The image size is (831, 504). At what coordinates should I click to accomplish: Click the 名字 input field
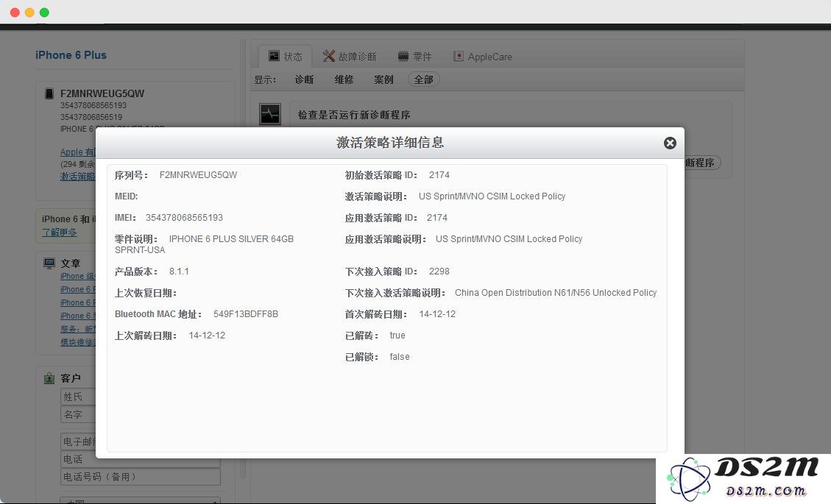point(78,414)
